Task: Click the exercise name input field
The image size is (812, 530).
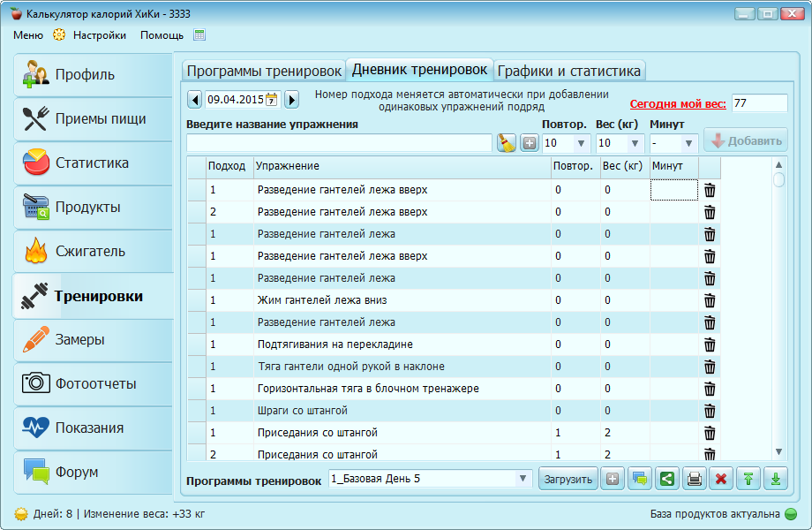Action: click(339, 143)
